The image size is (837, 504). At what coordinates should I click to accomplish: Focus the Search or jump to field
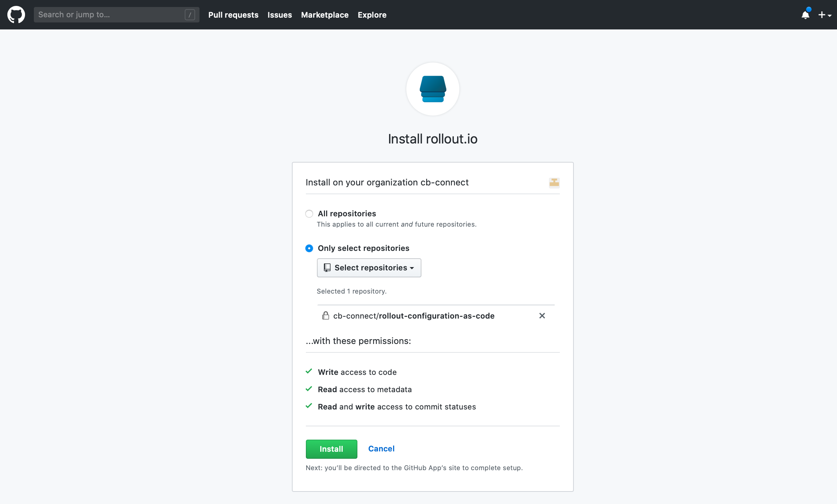[116, 15]
